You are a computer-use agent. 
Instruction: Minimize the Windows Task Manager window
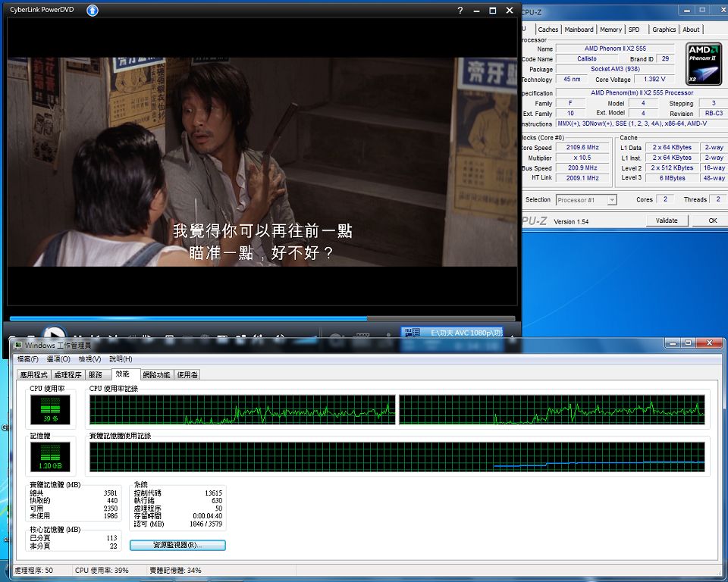[672, 343]
